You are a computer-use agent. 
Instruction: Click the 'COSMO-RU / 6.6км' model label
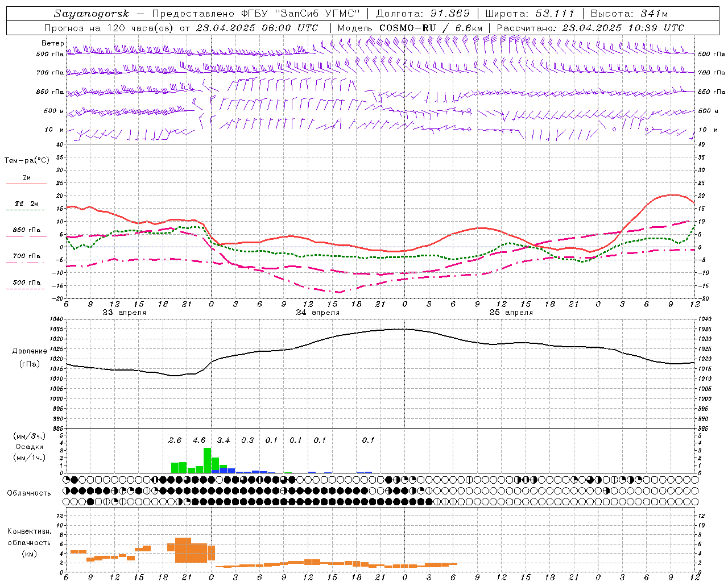click(x=431, y=28)
